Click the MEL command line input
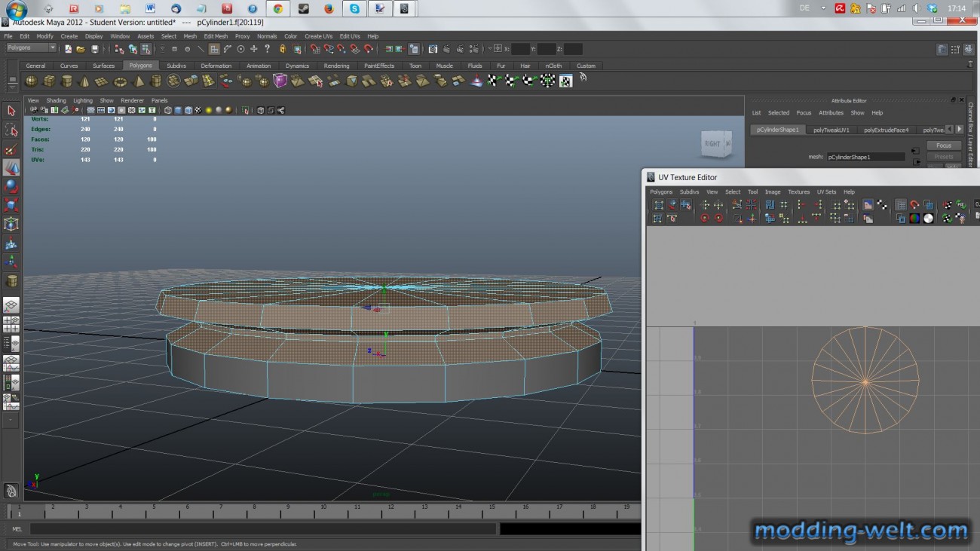Screen dimensions: 980x551 coord(262,529)
